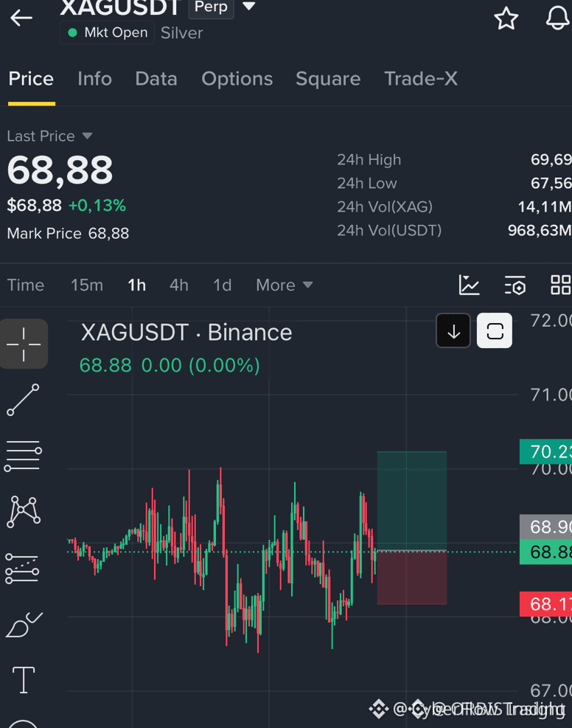
Task: Click the 24h Vol(XAG) label
Action: (385, 207)
